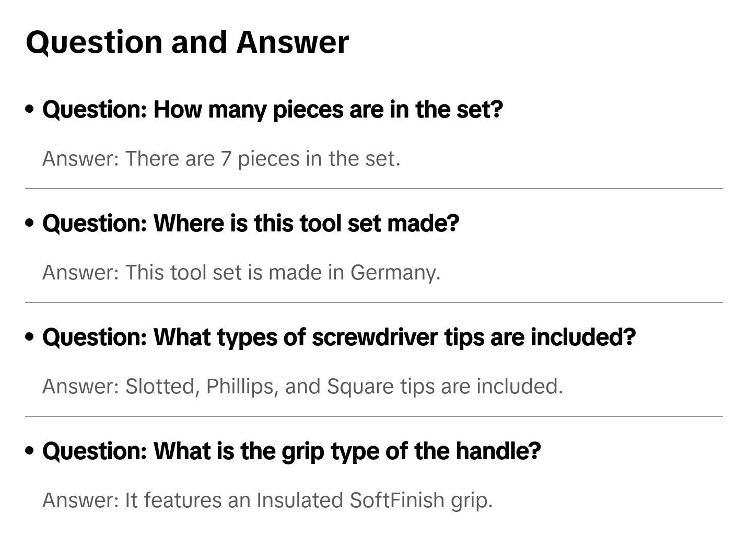Select the "Where is this tool set made" question
The image size is (748, 560).
pyautogui.click(x=251, y=224)
